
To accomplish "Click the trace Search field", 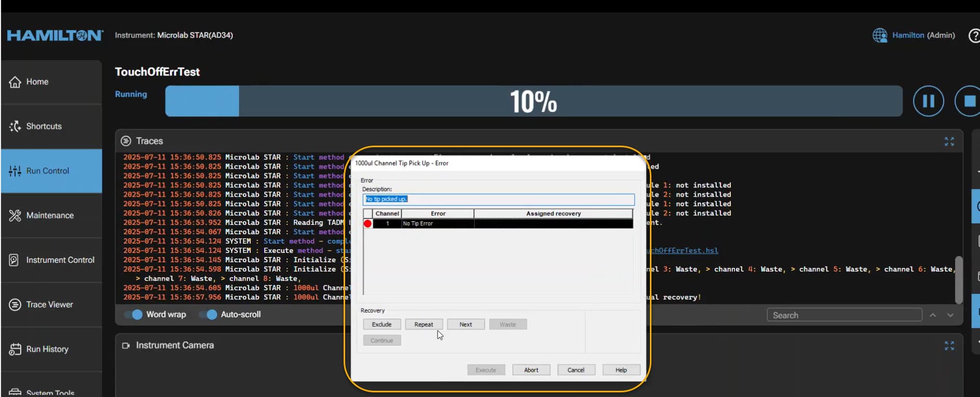I will 844,315.
